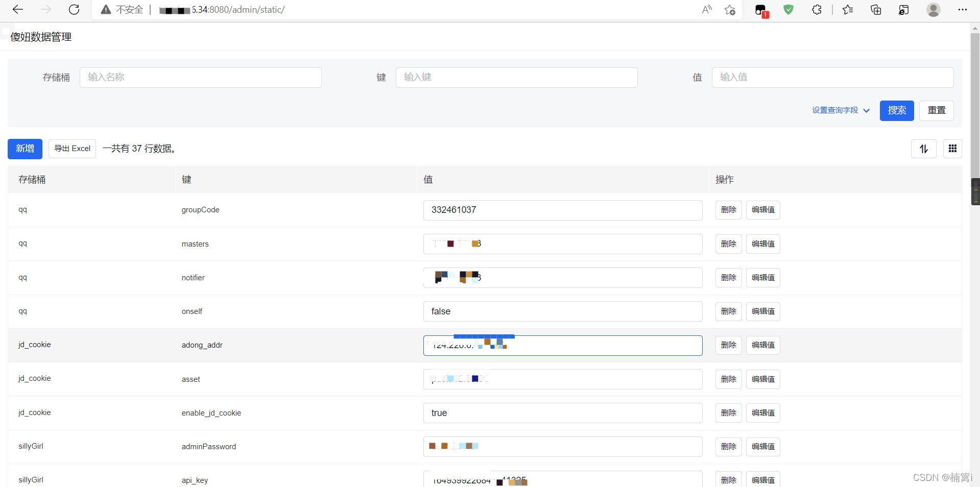Click the 重置 button
Viewport: 980px width, 487px height.
click(x=936, y=110)
